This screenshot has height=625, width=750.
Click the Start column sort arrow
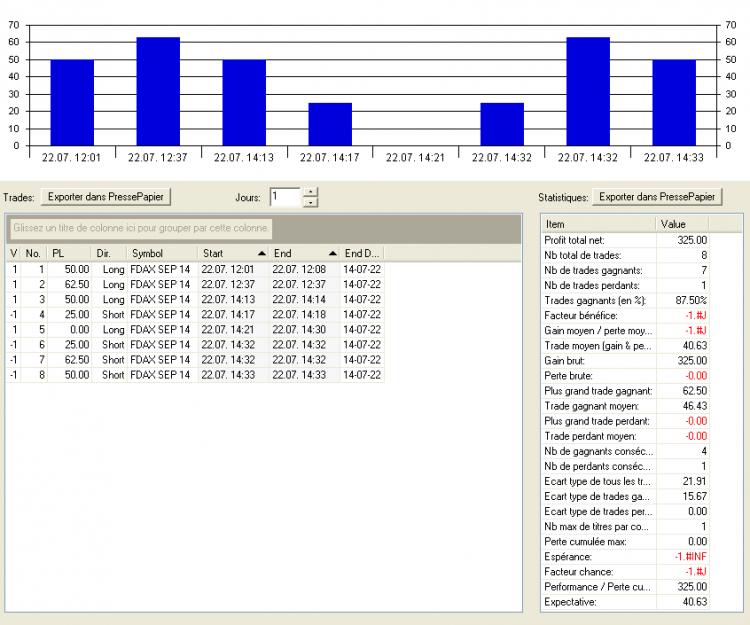tap(262, 253)
